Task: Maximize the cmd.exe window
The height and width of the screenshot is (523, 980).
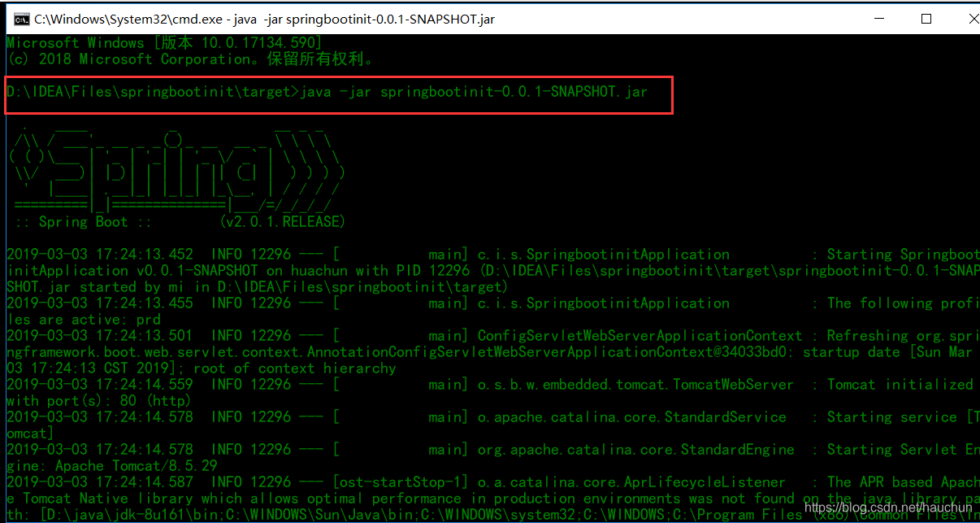Action: [926, 19]
